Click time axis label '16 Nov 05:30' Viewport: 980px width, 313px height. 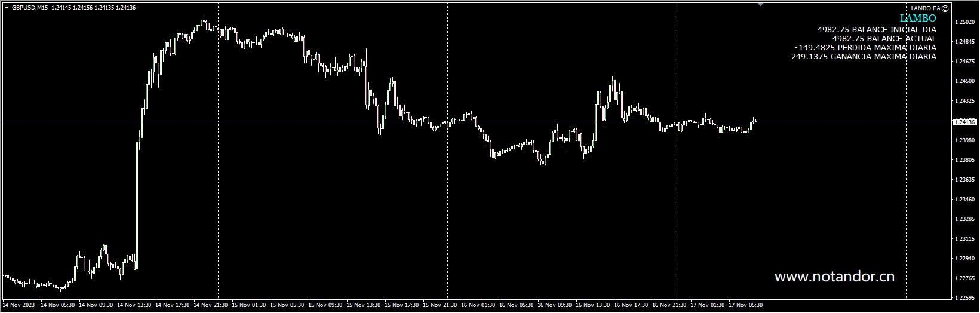point(517,305)
